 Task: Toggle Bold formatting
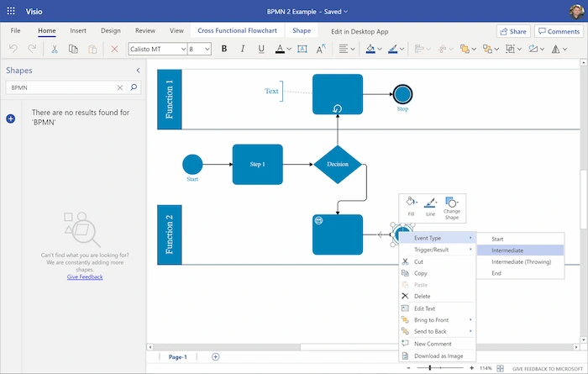(224, 49)
